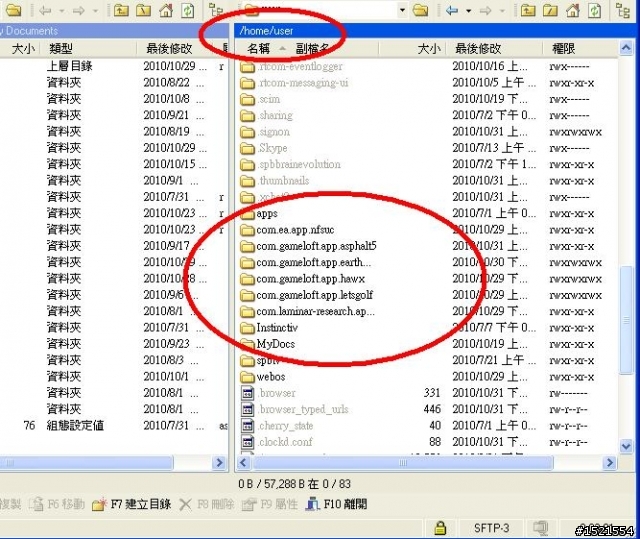
Task: Open remote forward history dropdown arrow
Action: (x=502, y=11)
